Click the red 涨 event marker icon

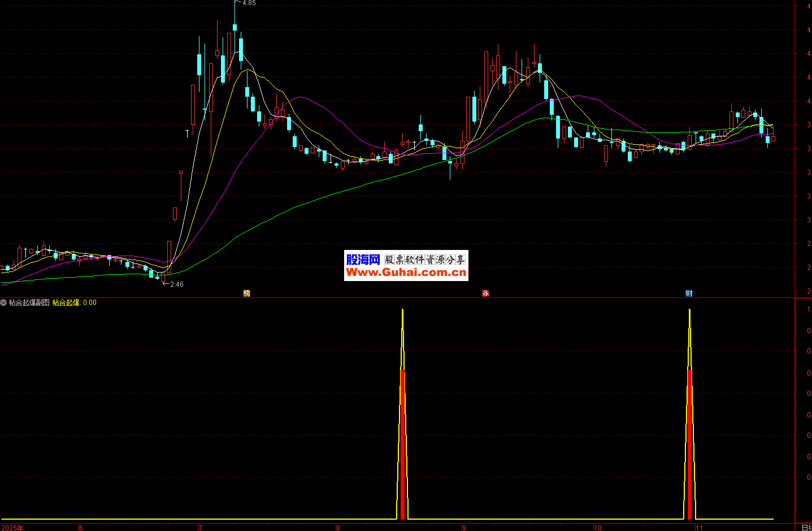tap(485, 293)
